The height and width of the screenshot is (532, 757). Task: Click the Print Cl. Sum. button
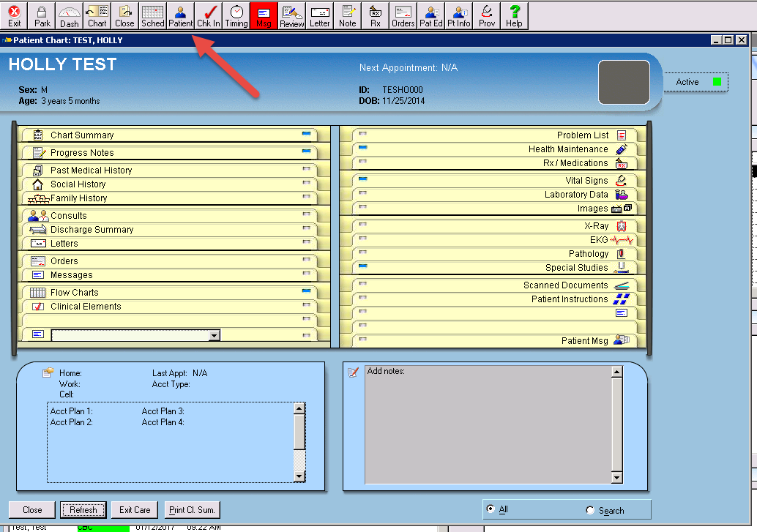(192, 510)
